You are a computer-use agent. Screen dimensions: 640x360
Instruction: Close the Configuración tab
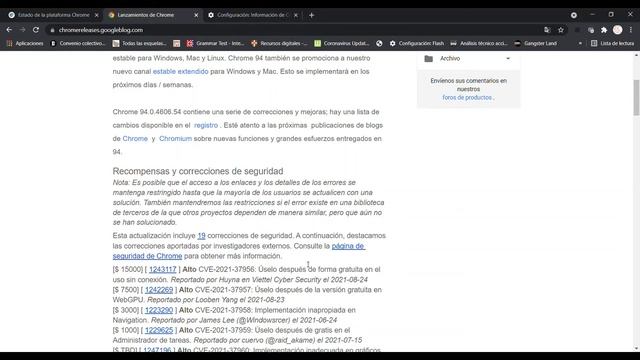[296, 15]
